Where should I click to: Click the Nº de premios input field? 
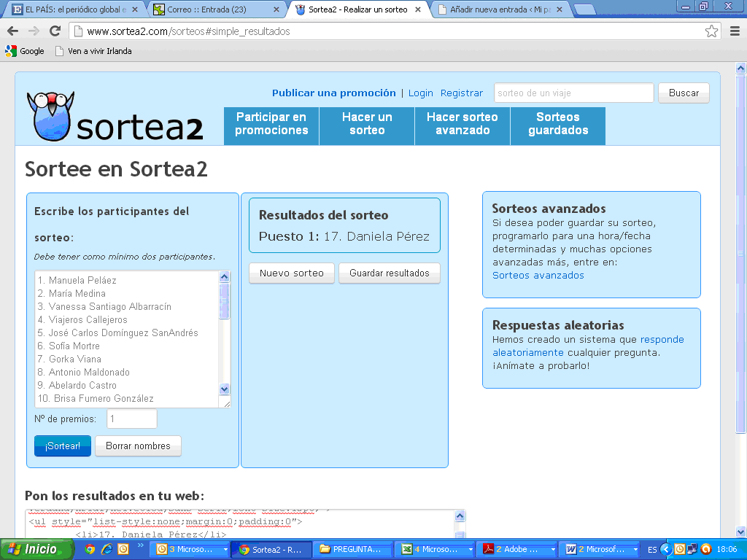[131, 419]
